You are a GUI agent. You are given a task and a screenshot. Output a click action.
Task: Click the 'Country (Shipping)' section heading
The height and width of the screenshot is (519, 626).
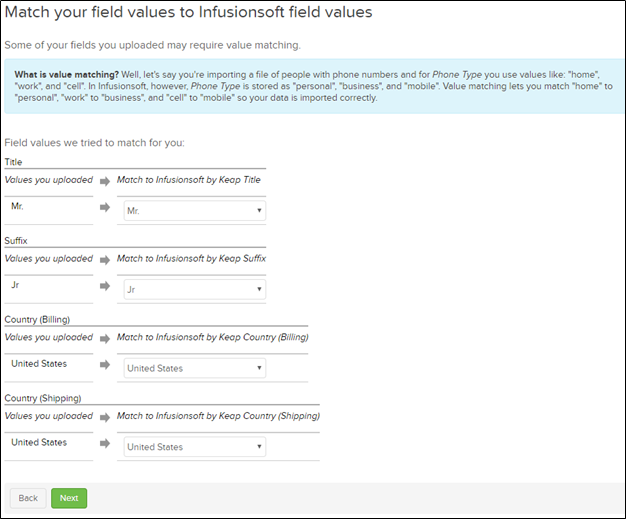pyautogui.click(x=43, y=398)
